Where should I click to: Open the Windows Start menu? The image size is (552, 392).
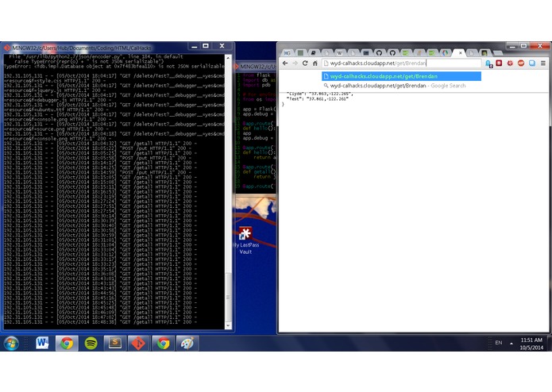point(11,343)
